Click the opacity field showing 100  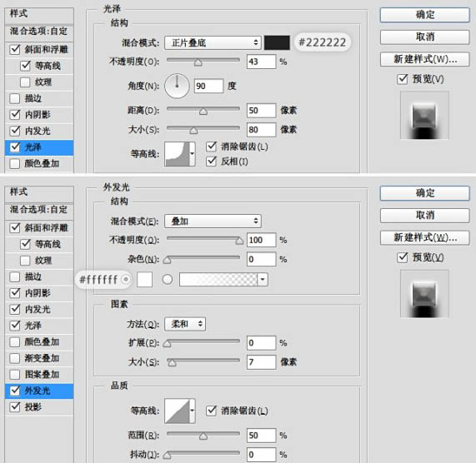click(x=262, y=240)
